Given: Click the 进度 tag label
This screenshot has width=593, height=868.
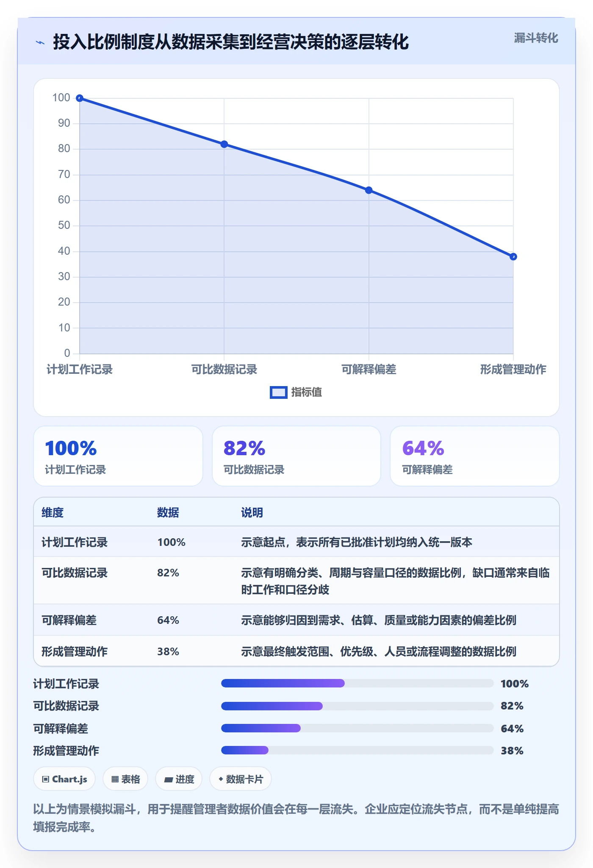Looking at the screenshot, I should [x=185, y=779].
